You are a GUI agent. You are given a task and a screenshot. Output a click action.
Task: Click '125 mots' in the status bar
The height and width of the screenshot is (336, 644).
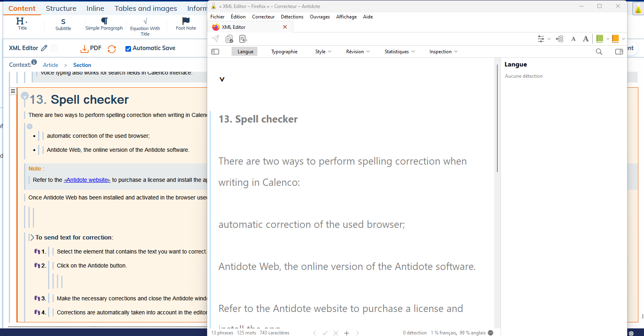pyautogui.click(x=246, y=333)
